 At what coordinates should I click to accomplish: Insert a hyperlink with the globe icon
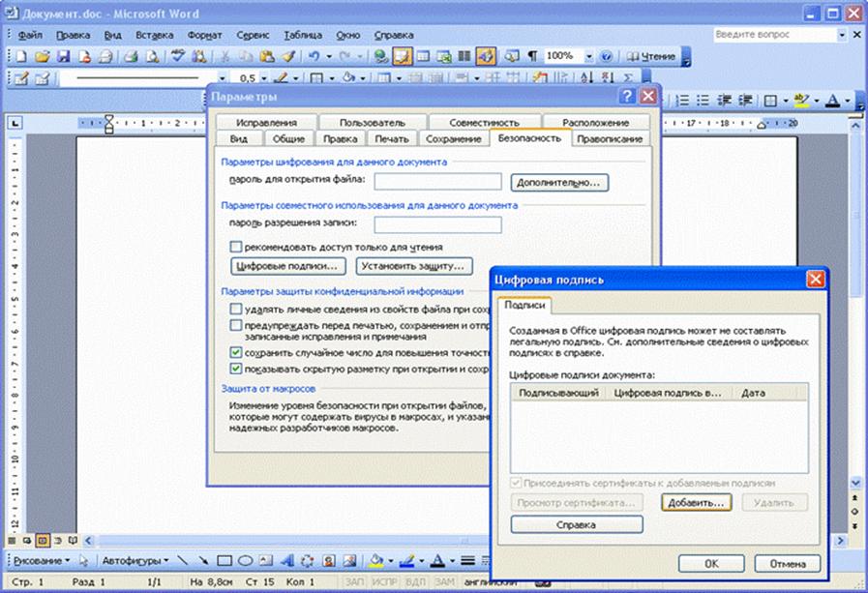pos(380,56)
